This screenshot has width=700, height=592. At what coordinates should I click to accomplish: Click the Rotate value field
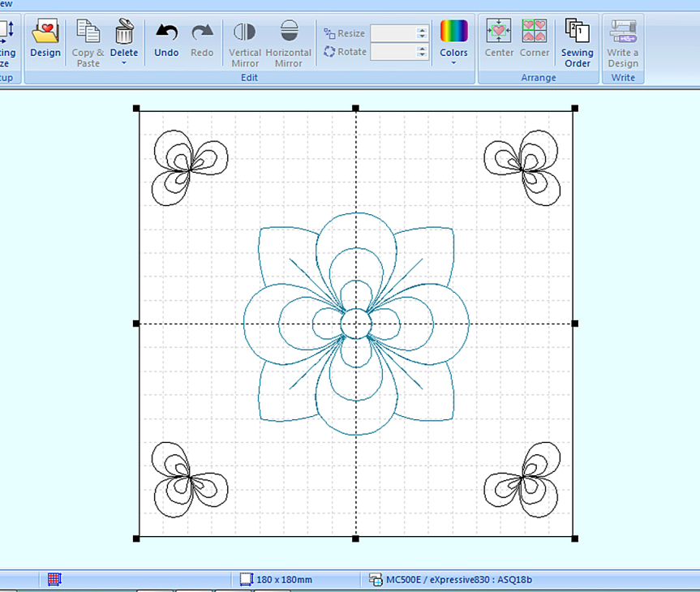393,52
